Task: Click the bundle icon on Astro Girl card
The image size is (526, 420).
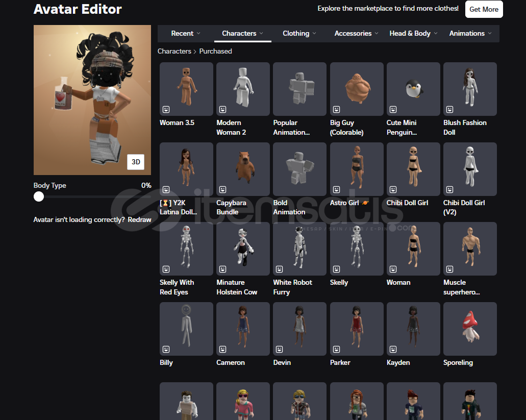Action: [336, 189]
